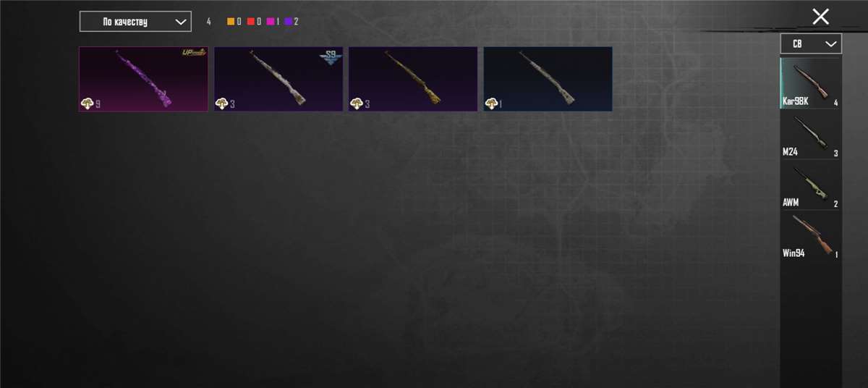Click the mushroom-cloud icon on the purple skin
The width and height of the screenshot is (868, 388).
coord(87,104)
